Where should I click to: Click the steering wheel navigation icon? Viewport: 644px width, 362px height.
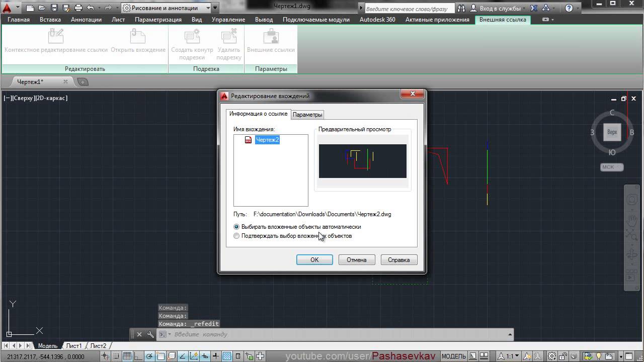(631, 200)
